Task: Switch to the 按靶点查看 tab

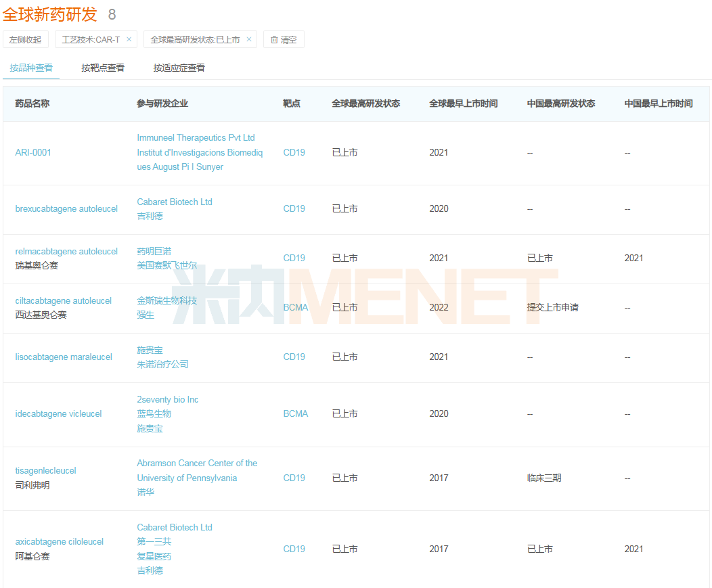Action: click(102, 68)
